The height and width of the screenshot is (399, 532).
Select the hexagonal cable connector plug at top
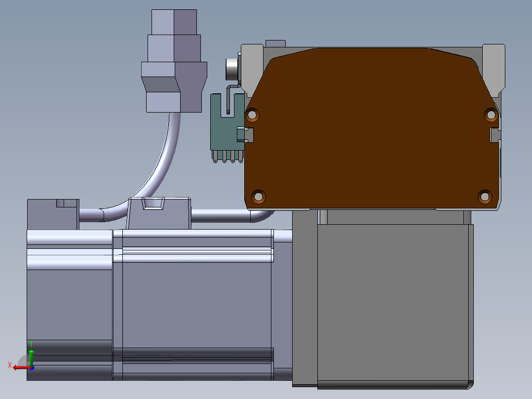[x=174, y=61]
